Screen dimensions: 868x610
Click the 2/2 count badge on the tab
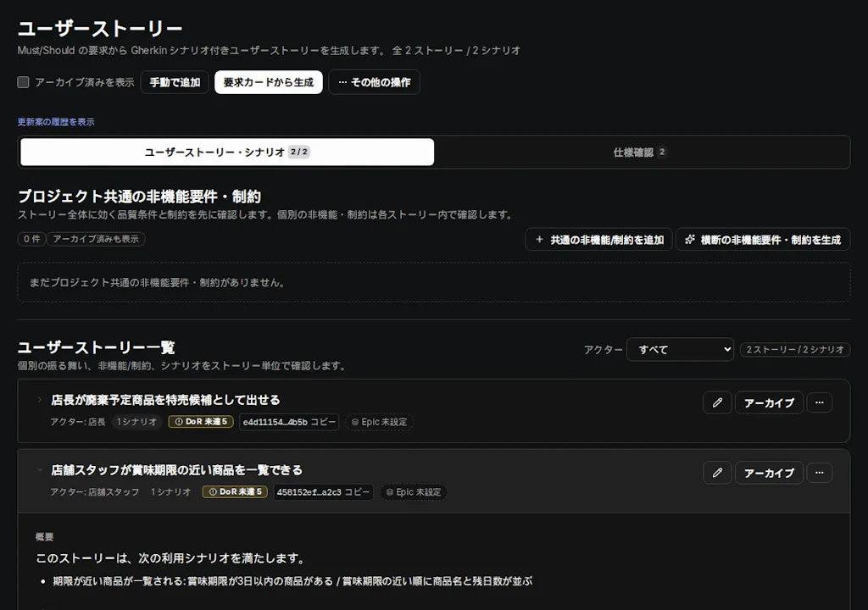(x=299, y=152)
